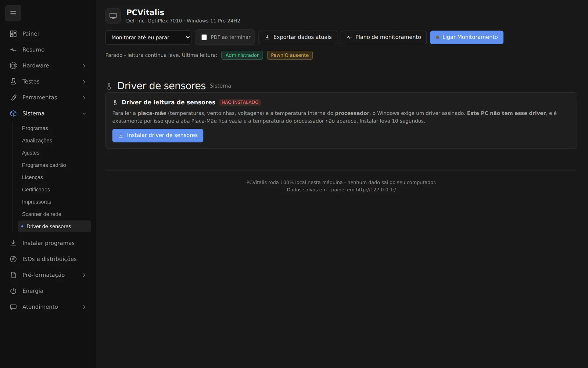Screen dimensions: 588x368
Task: Toggle the PDF ao terminar checkbox
Action: point(204,37)
